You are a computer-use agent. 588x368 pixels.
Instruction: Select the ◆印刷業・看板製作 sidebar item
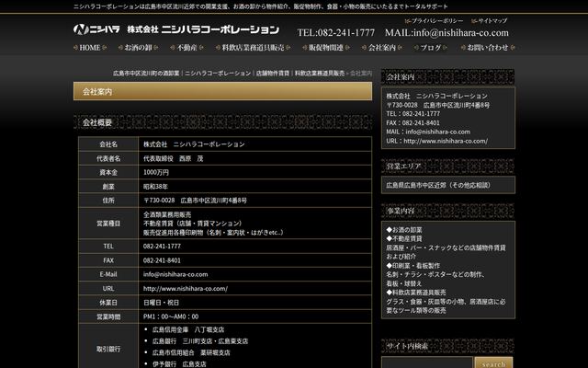(x=413, y=266)
